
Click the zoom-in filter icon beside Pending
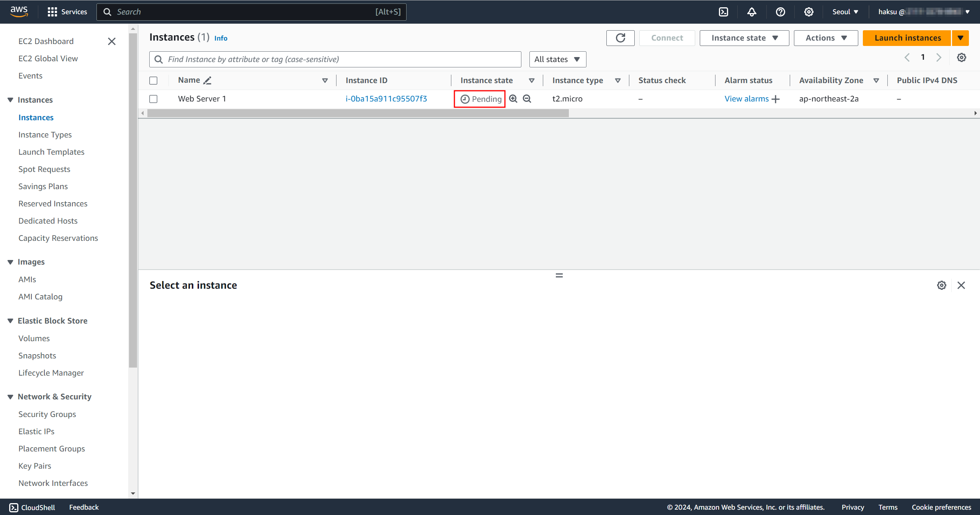513,99
